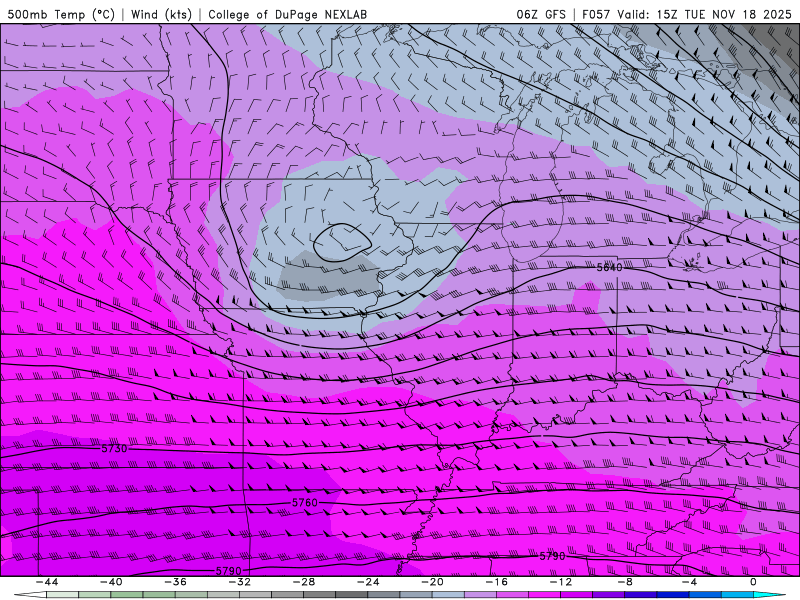Click the 5760 height contour label
Screen dimensions: 800x600
pos(305,503)
